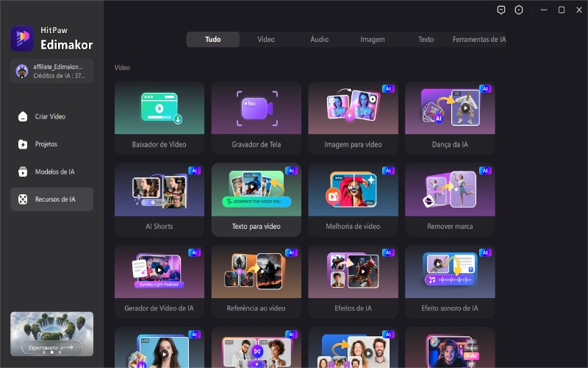
Task: Click the Vídeo section heading
Action: pos(122,68)
